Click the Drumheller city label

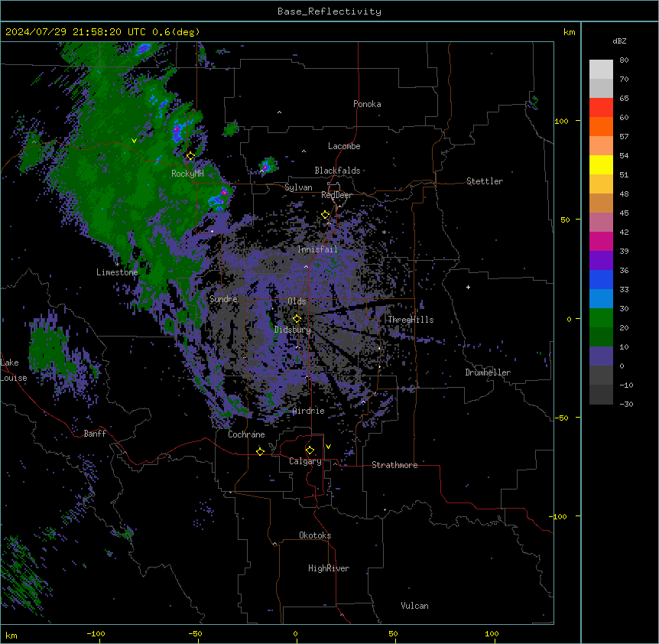(488, 372)
